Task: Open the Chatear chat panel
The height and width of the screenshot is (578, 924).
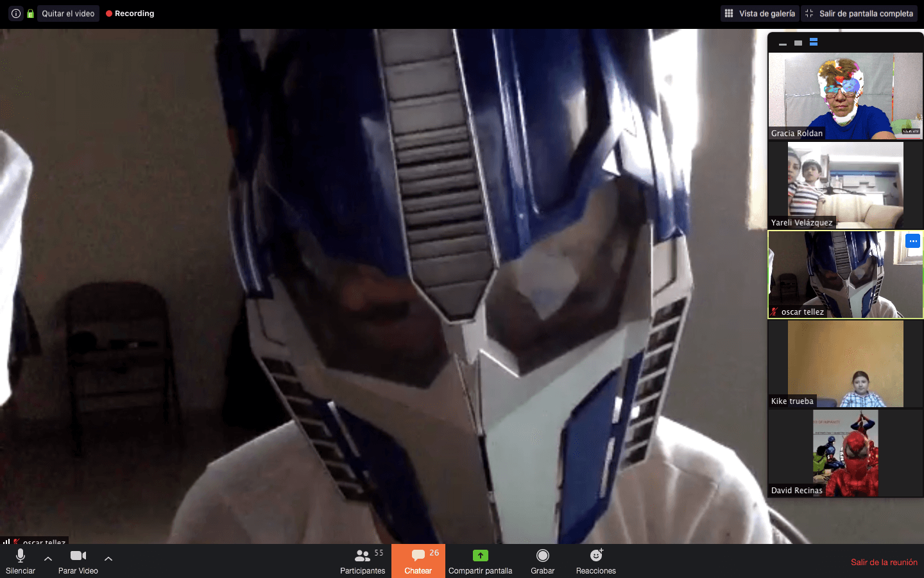Action: click(x=418, y=561)
